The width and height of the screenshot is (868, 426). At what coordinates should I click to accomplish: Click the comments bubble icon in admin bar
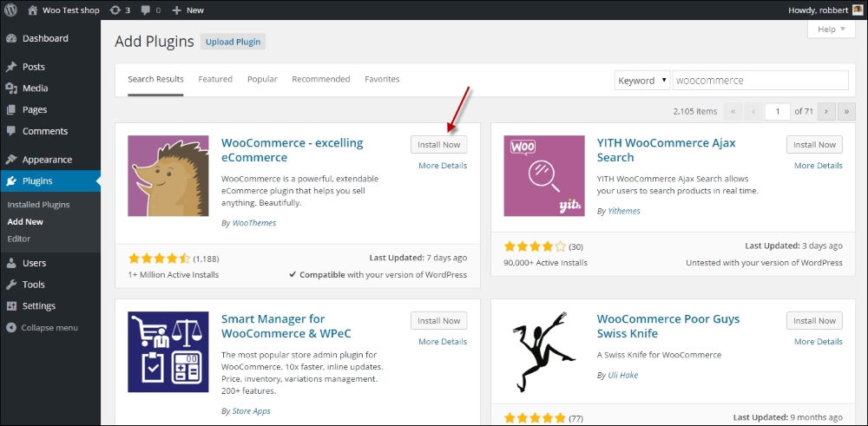pyautogui.click(x=149, y=10)
